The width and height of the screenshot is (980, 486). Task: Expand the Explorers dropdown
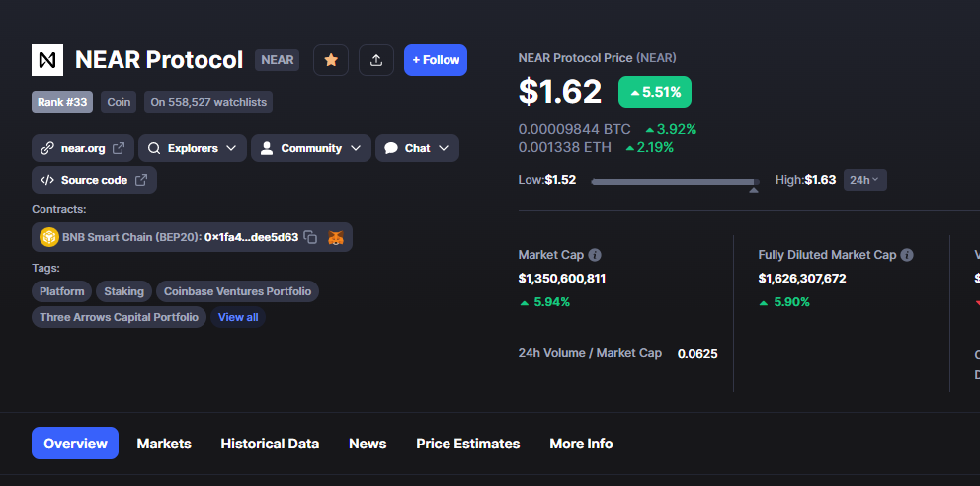pyautogui.click(x=193, y=148)
